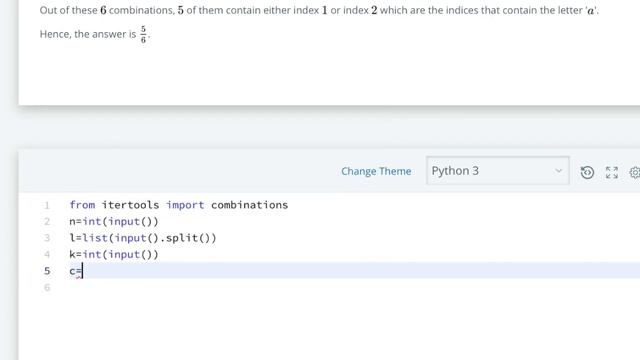This screenshot has height=360, width=640.
Task: Click the 'Out of these 6 combinations' sentence
Action: 319,10
